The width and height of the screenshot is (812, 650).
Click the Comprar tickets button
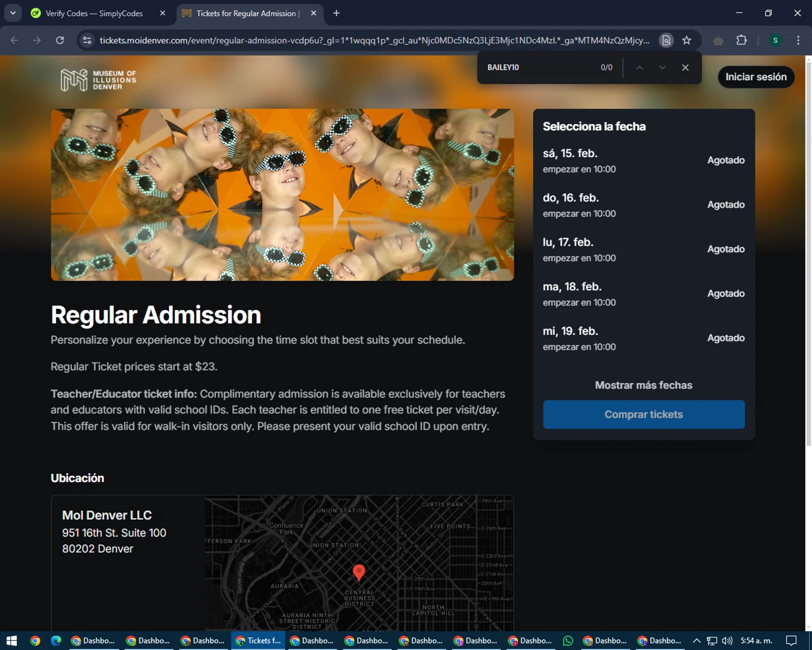644,414
